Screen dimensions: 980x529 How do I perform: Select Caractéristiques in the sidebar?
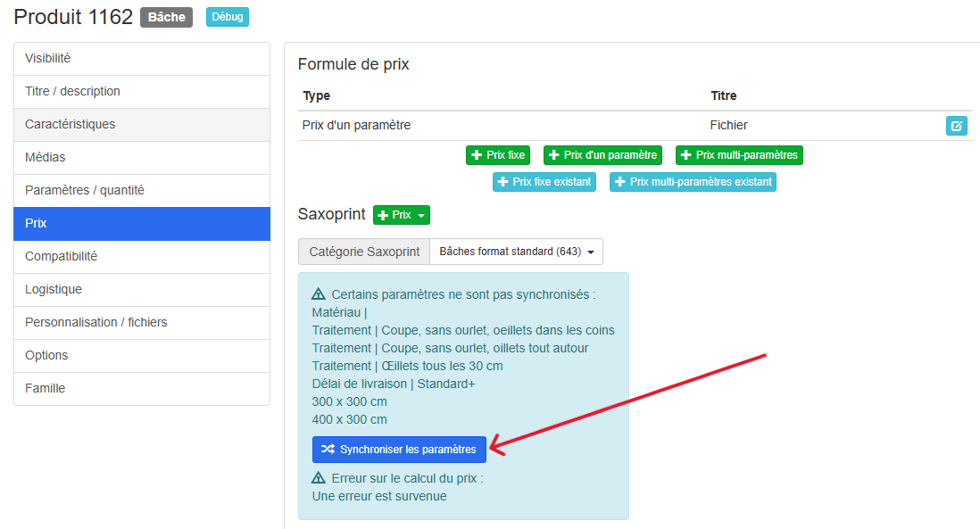(x=142, y=125)
